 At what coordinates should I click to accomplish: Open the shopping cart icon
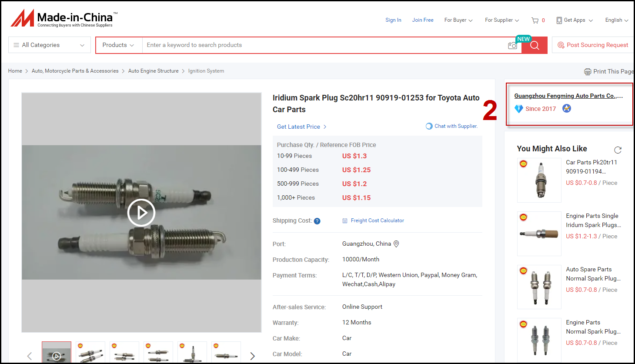[535, 20]
